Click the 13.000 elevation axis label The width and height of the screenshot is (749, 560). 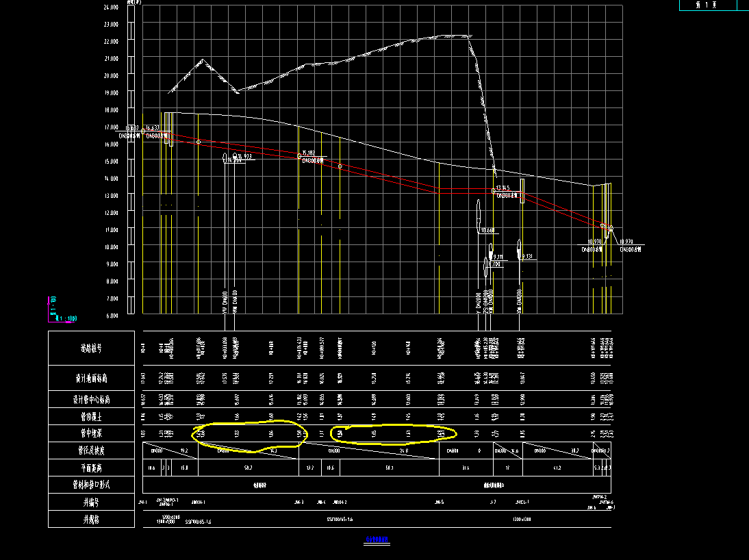[x=111, y=196]
